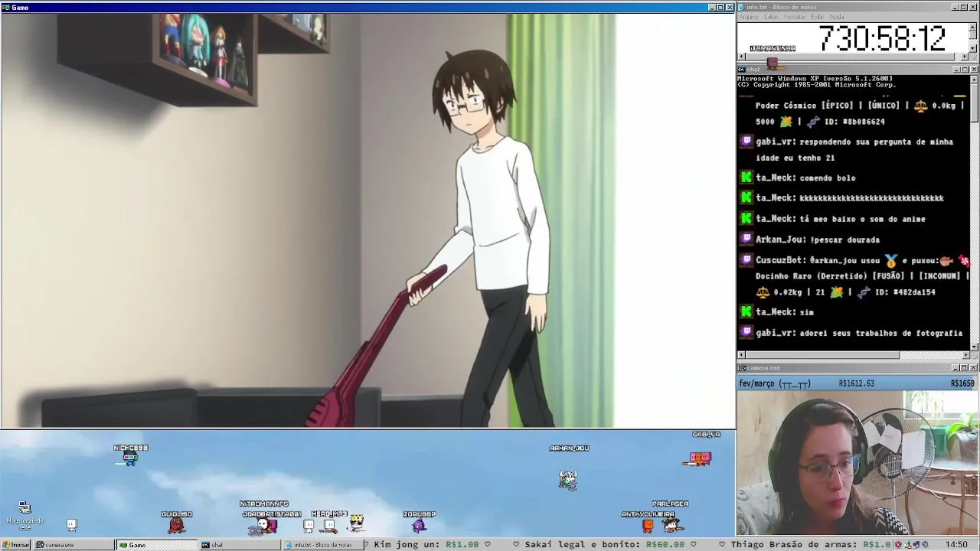Click the 730:58:12 timer text
Screen dimensions: 980x551
coord(882,38)
